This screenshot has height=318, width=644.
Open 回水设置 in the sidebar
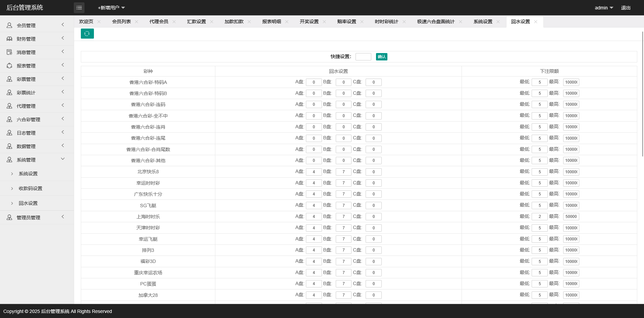[x=28, y=203]
